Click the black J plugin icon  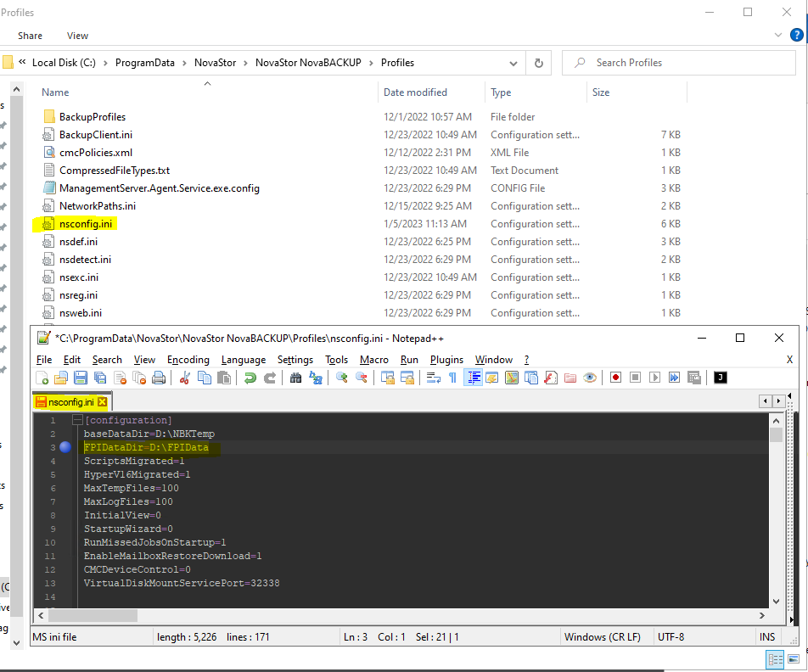[721, 378]
